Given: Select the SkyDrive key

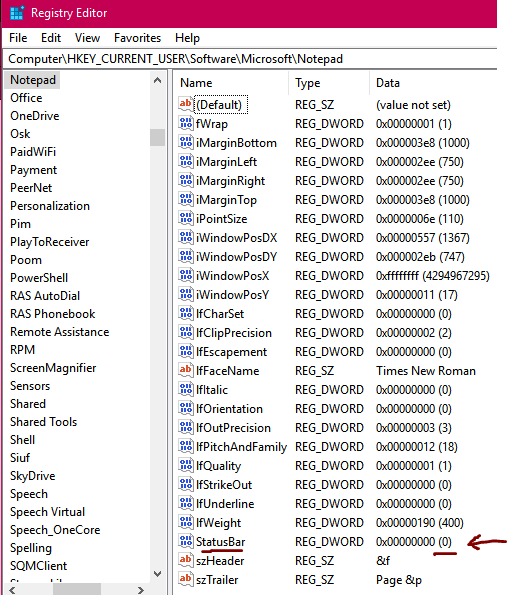Looking at the screenshot, I should [x=33, y=476].
